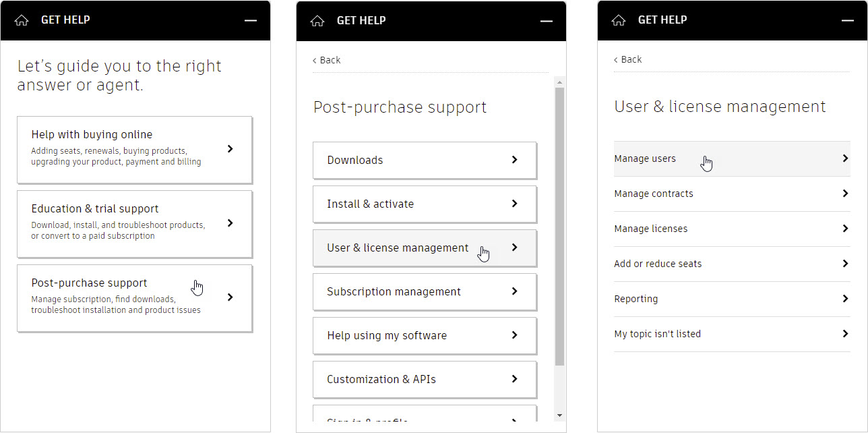
Task: Minimize the right Get Help panel
Action: 848,21
